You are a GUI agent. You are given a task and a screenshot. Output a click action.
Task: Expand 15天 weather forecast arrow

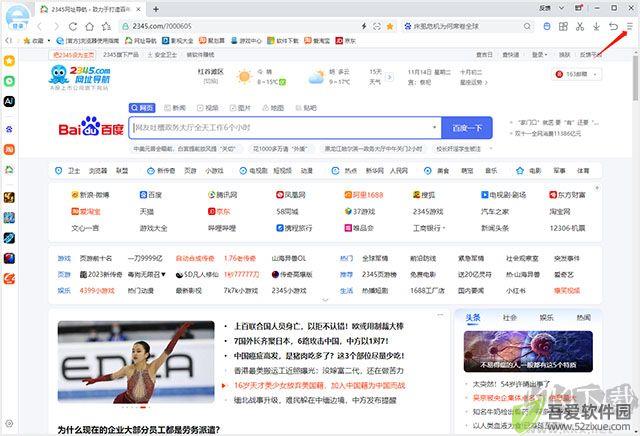(390, 77)
